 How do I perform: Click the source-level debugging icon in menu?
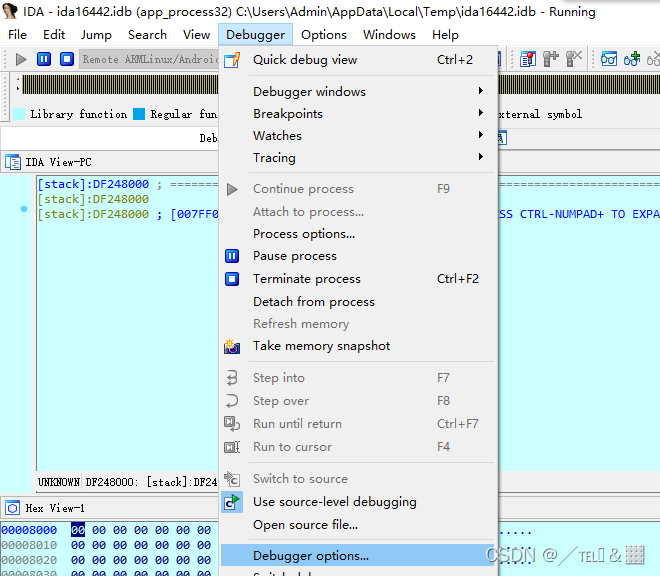pyautogui.click(x=232, y=502)
